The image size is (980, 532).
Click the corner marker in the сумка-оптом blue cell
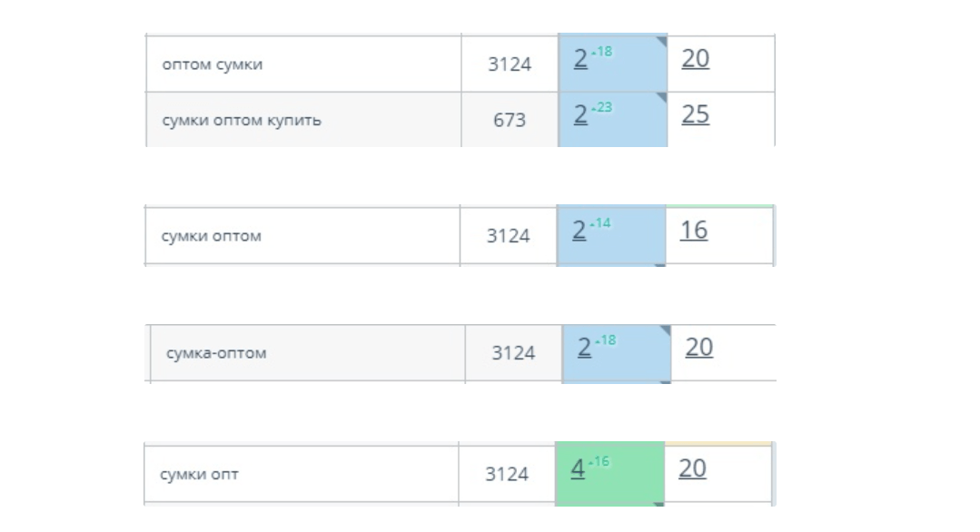click(666, 330)
